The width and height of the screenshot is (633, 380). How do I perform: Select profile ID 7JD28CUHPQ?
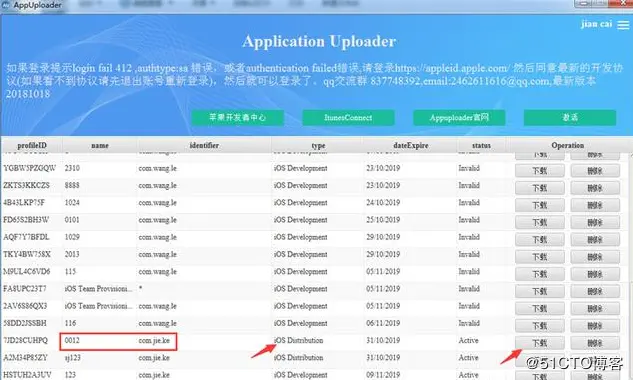click(25, 340)
